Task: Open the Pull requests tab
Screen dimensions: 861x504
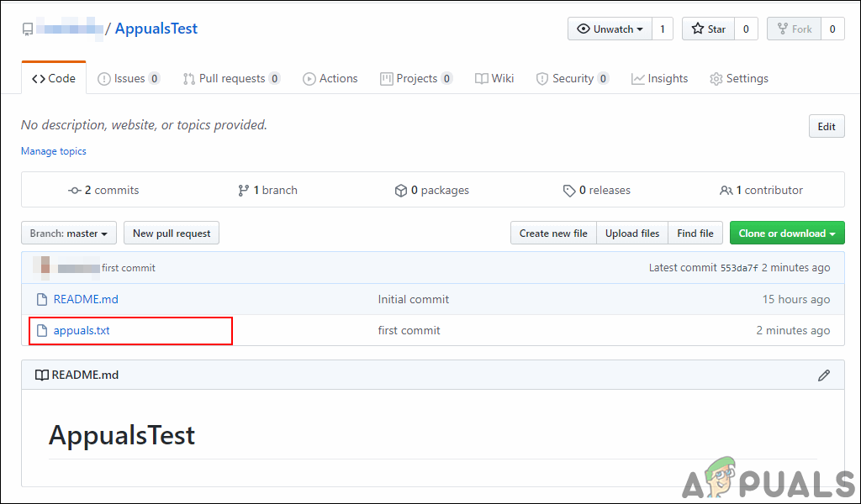Action: coord(231,78)
